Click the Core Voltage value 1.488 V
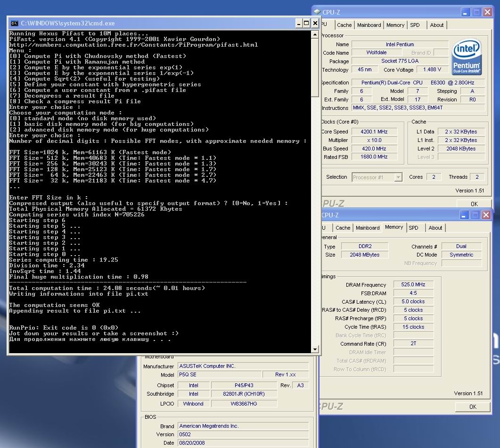500x448 pixels. click(x=432, y=70)
